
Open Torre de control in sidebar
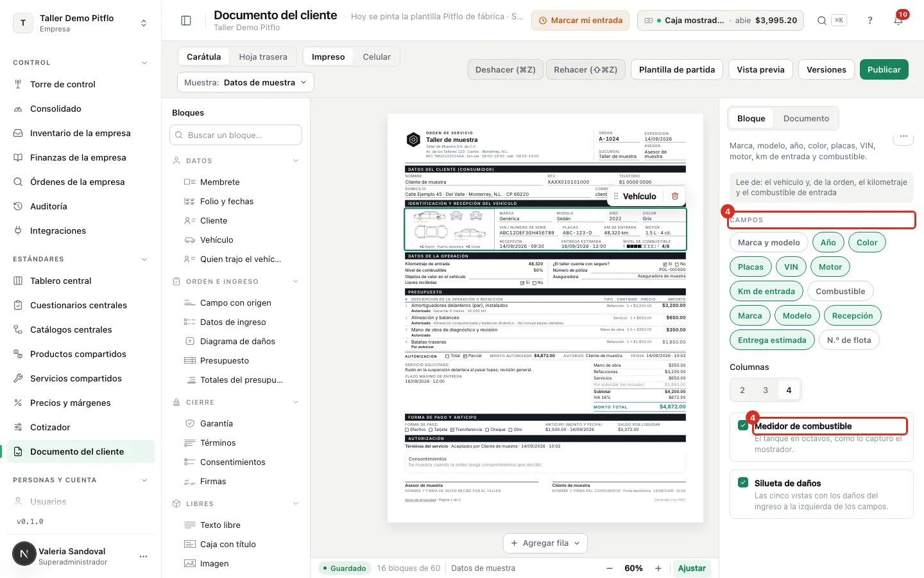tap(80, 84)
